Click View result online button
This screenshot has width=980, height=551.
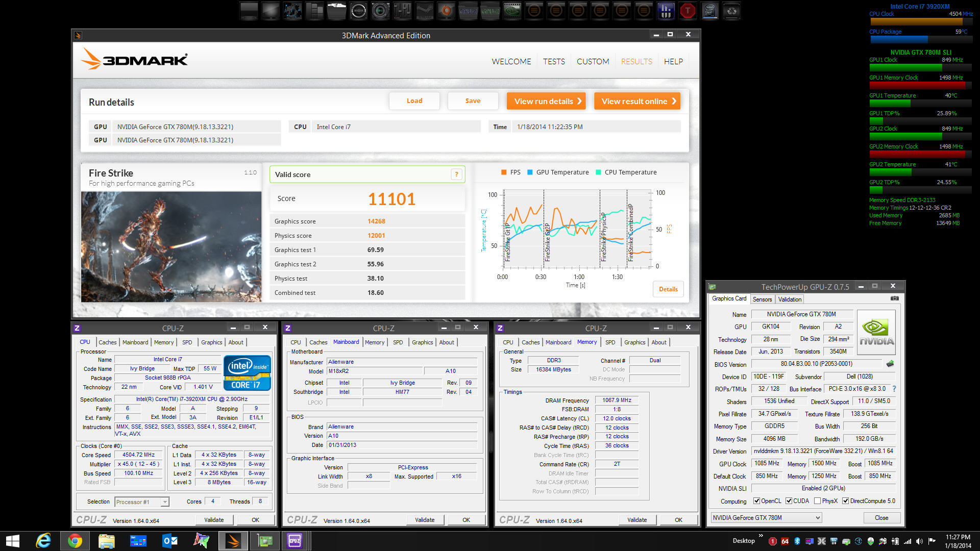(637, 101)
